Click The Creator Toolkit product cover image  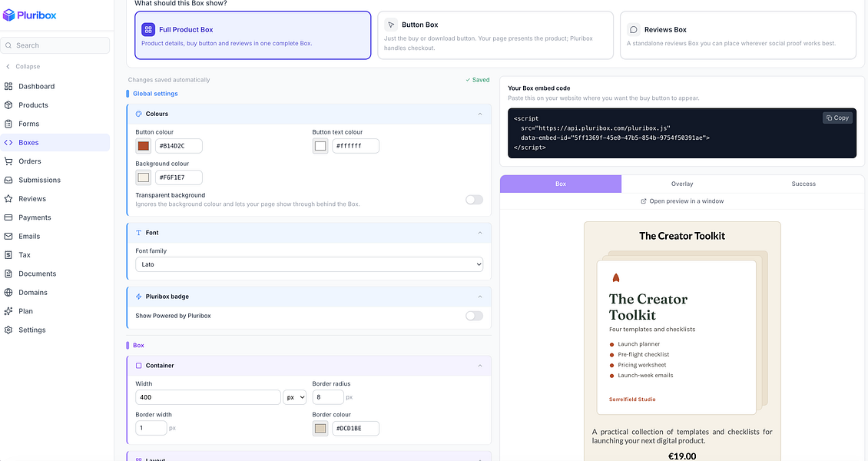click(682, 333)
